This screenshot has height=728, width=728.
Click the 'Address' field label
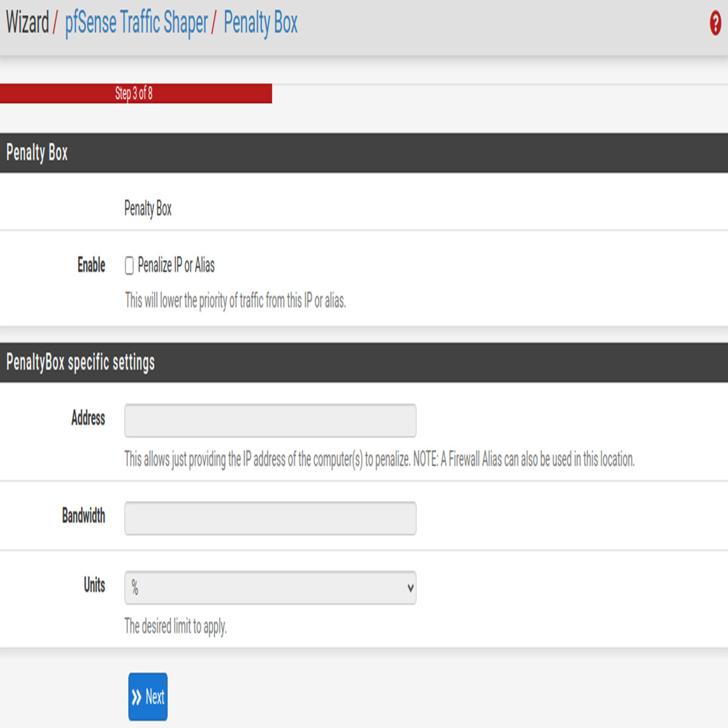click(x=89, y=418)
